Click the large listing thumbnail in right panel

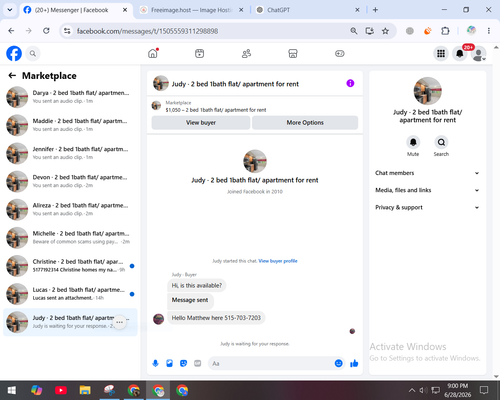pyautogui.click(x=428, y=91)
